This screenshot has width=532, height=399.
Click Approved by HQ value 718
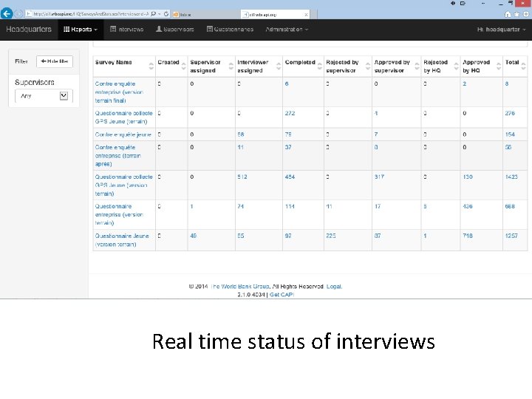468,236
